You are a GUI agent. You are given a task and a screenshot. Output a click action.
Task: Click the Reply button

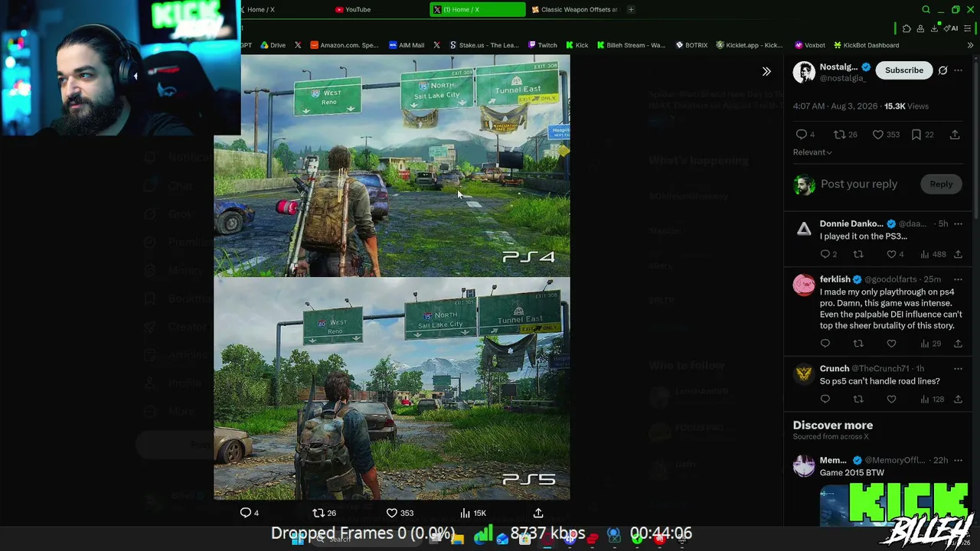point(941,184)
